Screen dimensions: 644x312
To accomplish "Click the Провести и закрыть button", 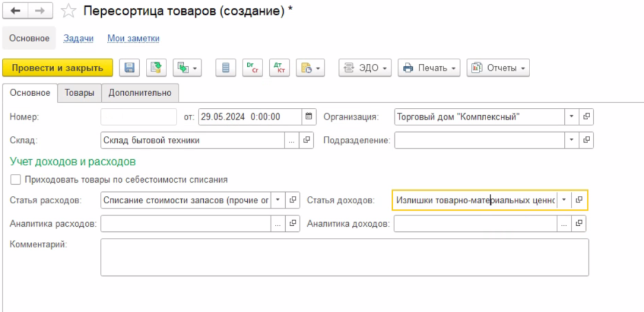I will pos(57,68).
